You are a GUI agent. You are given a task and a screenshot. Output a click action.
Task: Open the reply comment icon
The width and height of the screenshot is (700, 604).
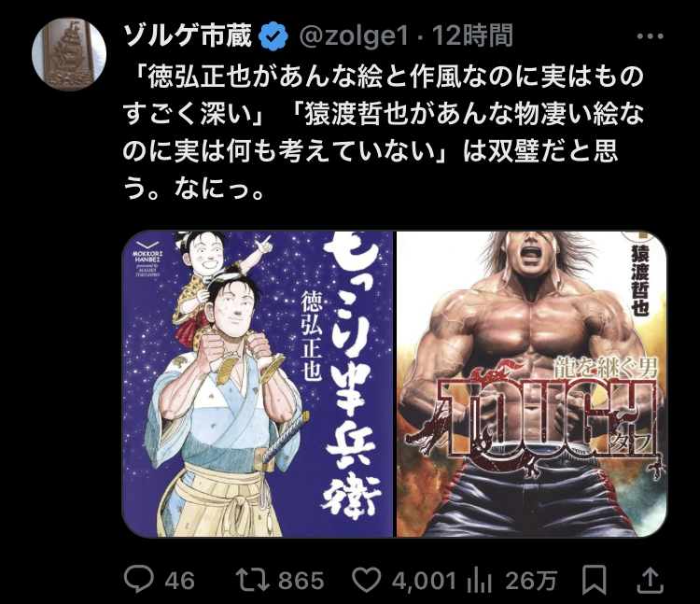click(x=139, y=580)
